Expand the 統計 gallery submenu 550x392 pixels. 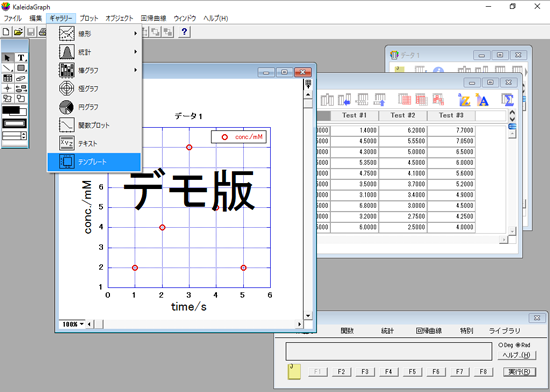point(94,52)
